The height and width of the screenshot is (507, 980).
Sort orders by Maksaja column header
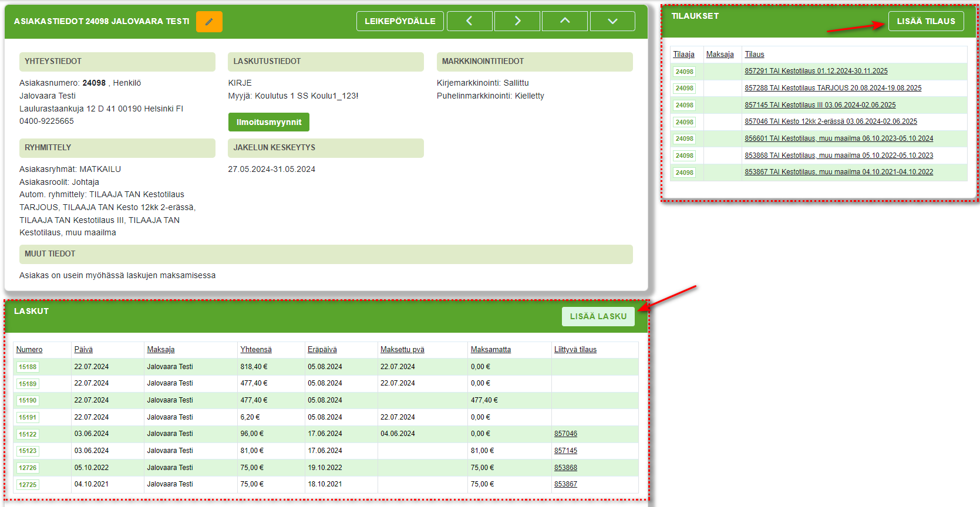pos(720,55)
